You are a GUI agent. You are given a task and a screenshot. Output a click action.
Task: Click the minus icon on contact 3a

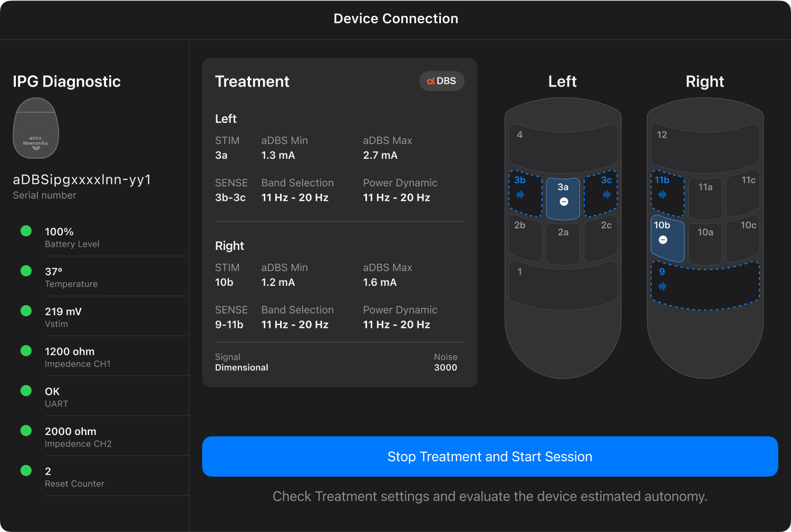564,202
